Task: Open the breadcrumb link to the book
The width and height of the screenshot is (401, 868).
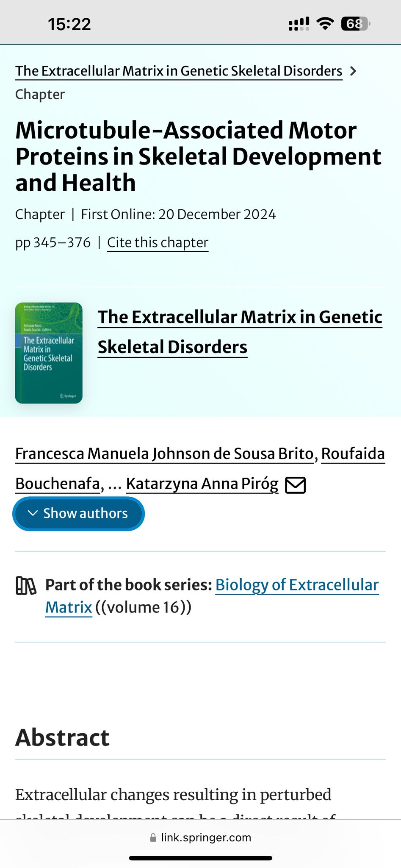Action: 179,71
